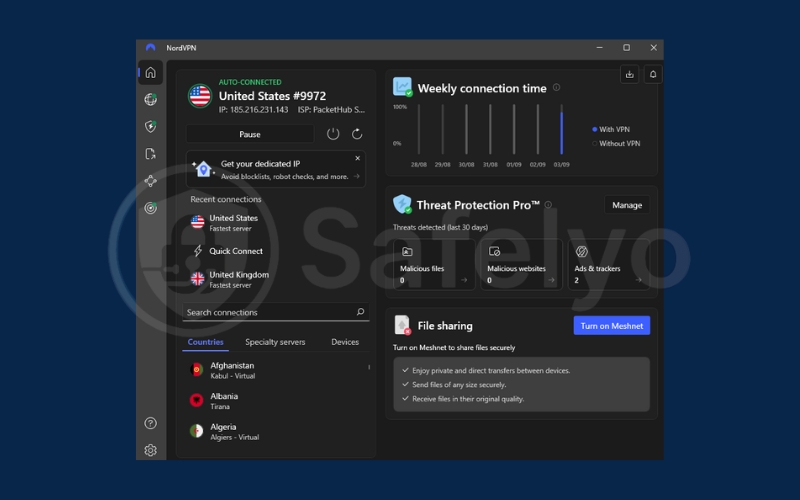Click the United Kingdom flag icon
Image resolution: width=800 pixels, height=500 pixels.
(x=197, y=279)
